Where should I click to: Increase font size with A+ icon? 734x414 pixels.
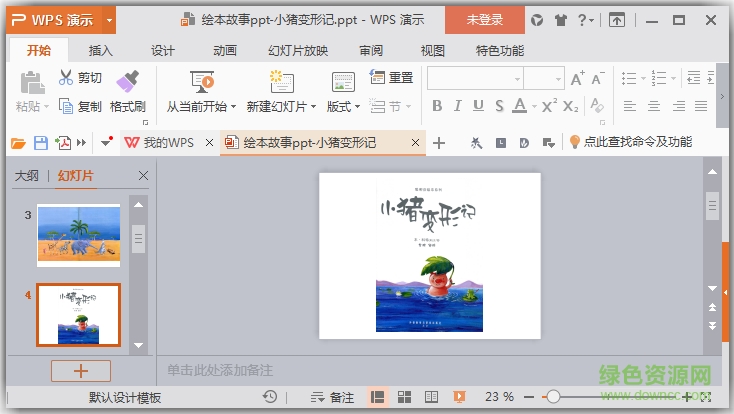click(x=577, y=78)
